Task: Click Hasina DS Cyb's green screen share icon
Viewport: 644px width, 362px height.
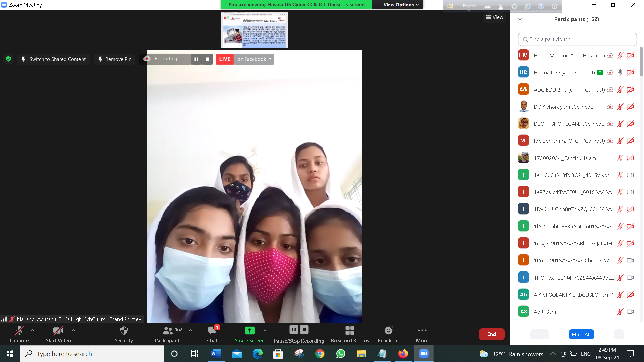Action: pyautogui.click(x=600, y=72)
